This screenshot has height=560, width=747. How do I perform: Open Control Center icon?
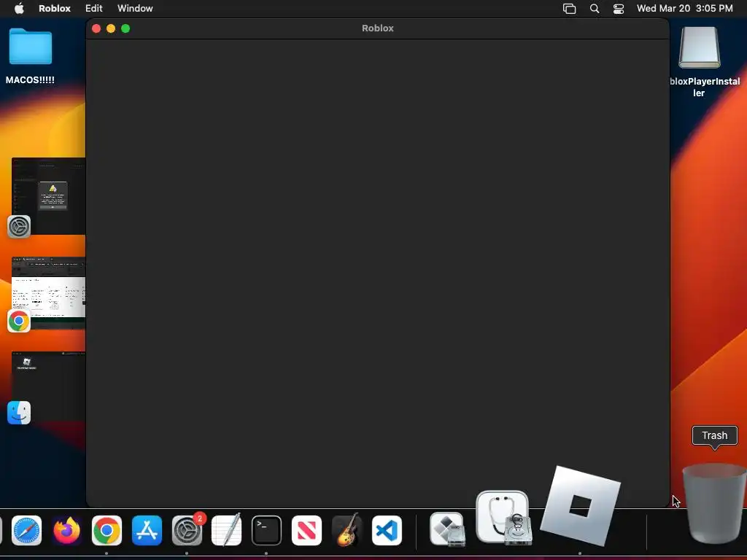point(619,9)
